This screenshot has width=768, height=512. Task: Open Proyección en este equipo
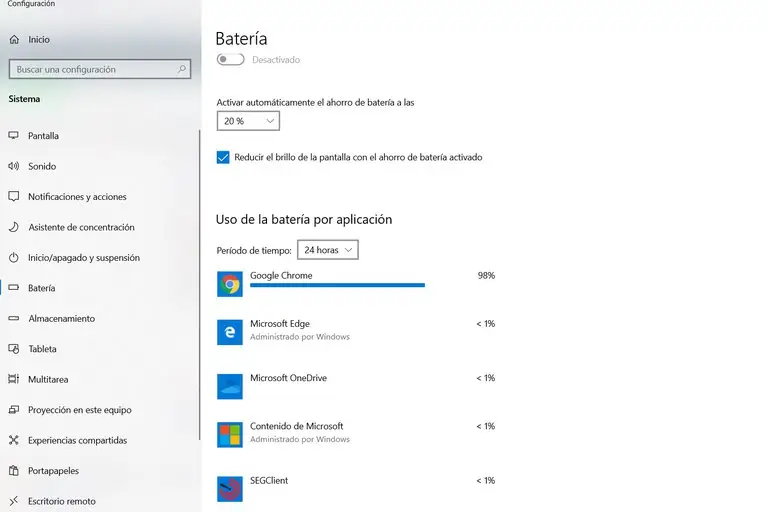pos(80,410)
